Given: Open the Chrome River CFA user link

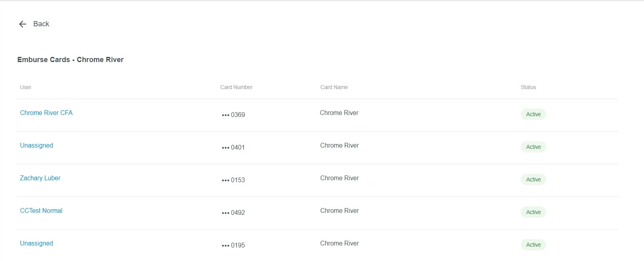Looking at the screenshot, I should tap(46, 113).
